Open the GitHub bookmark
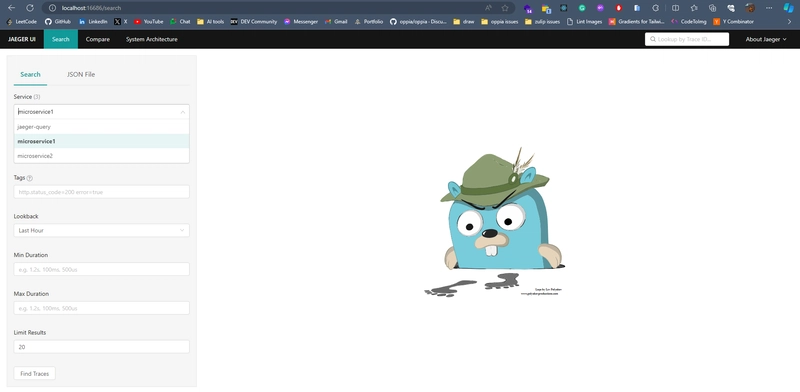 (x=57, y=22)
